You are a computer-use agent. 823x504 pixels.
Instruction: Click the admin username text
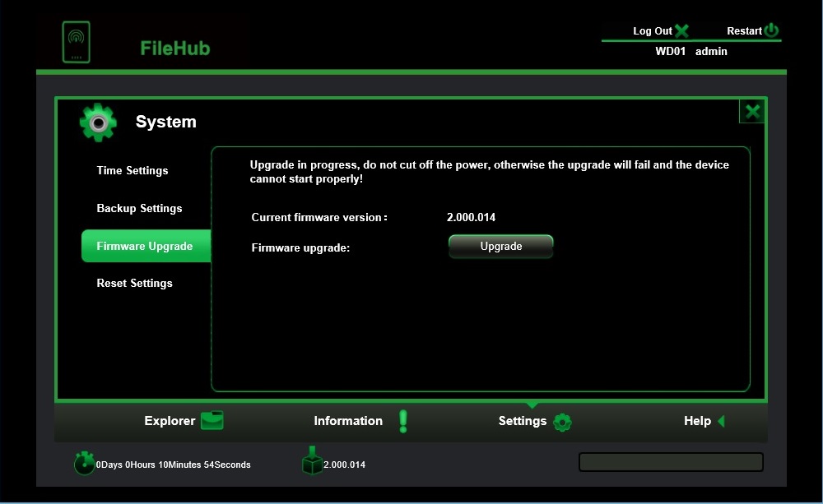[x=711, y=52]
